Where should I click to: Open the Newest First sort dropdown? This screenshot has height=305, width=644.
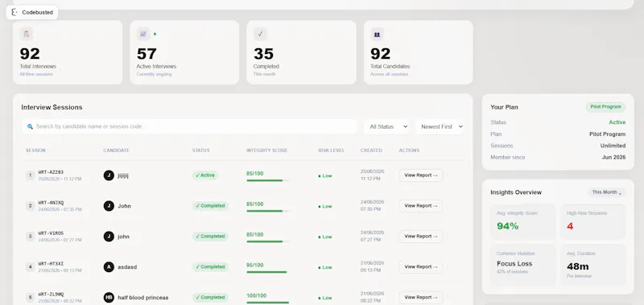(440, 126)
